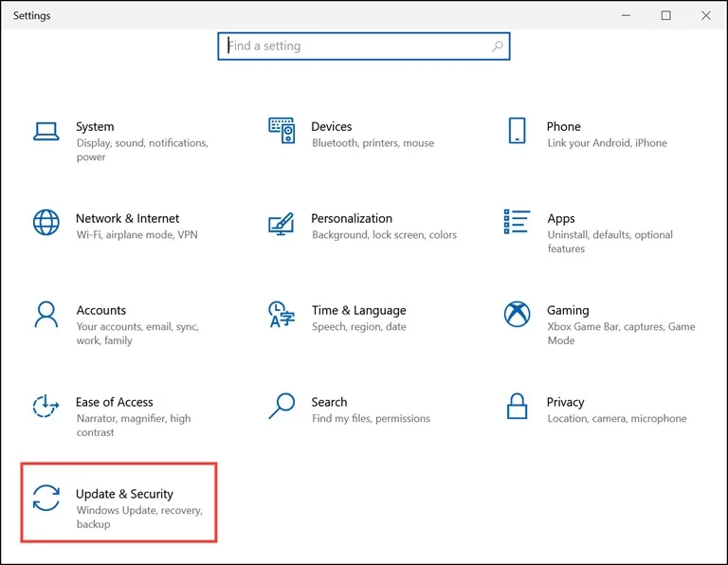Open the Search settings title

click(329, 402)
